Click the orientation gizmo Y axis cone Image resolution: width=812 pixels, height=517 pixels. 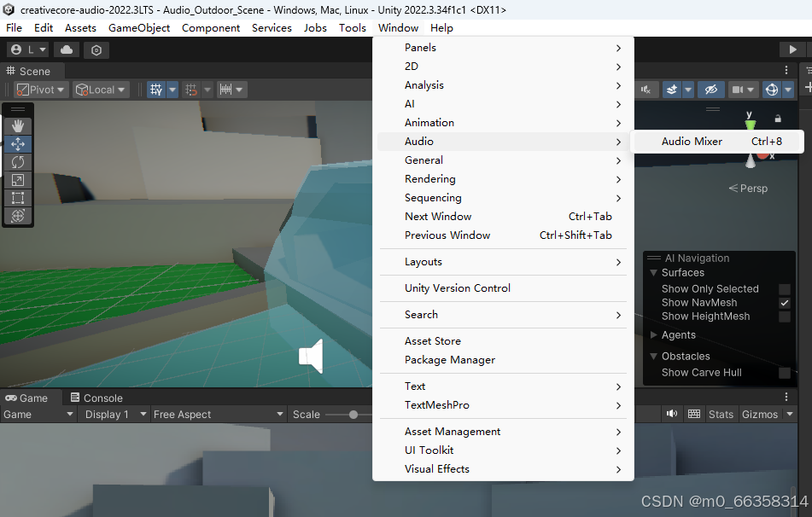pyautogui.click(x=750, y=125)
